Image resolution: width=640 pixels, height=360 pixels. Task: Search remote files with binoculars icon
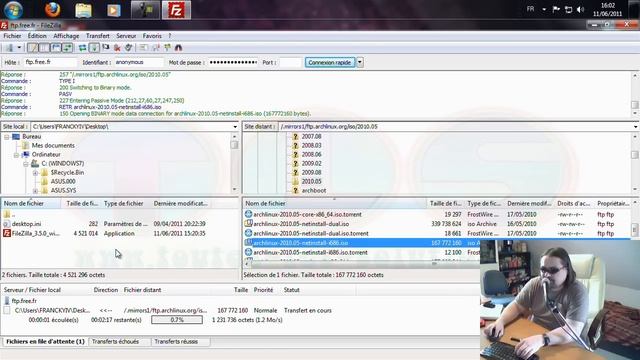(178, 48)
